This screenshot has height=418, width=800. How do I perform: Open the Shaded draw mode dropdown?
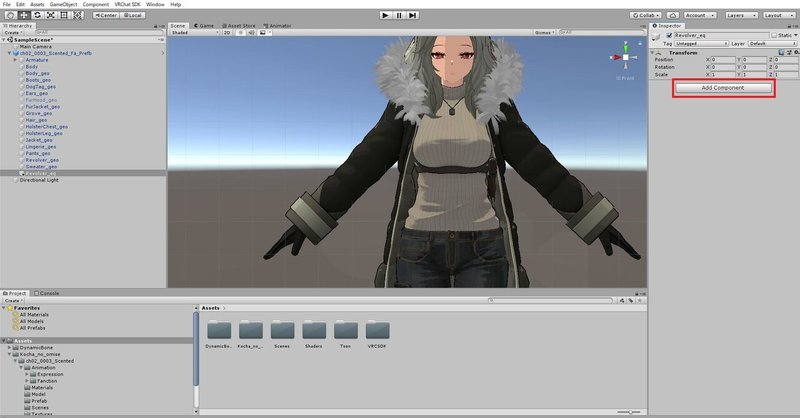tap(194, 33)
